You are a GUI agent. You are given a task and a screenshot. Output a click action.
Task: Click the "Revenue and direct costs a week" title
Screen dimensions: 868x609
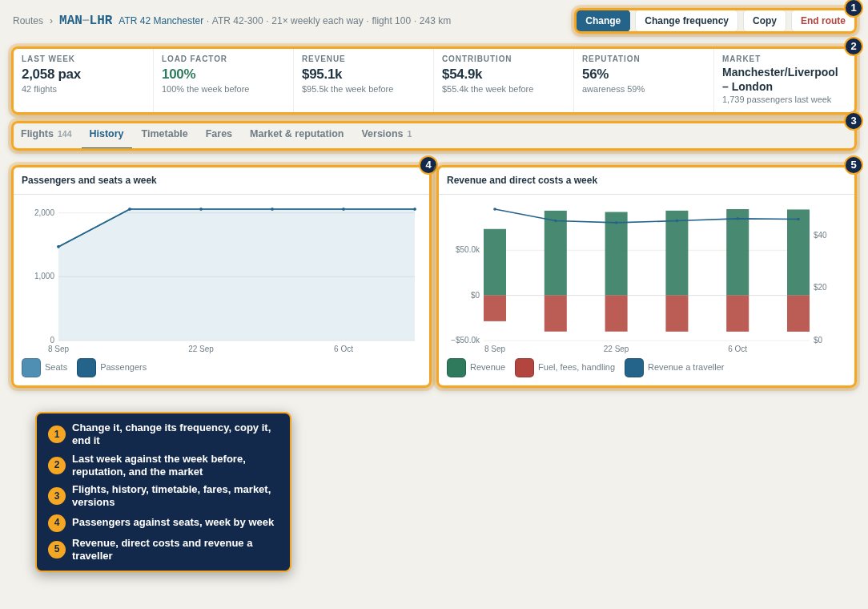[521, 180]
